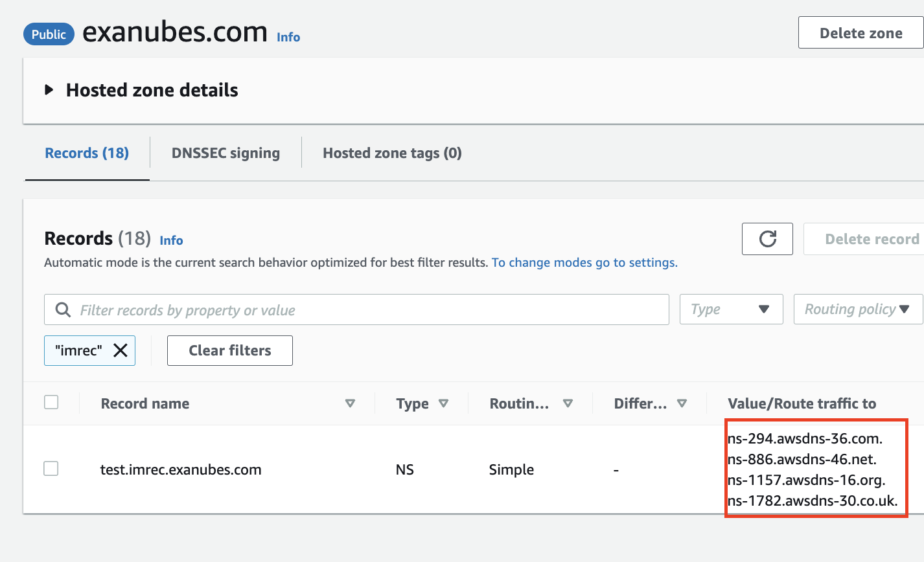The height and width of the screenshot is (562, 924).
Task: Click the Clear filters button
Action: [230, 350]
